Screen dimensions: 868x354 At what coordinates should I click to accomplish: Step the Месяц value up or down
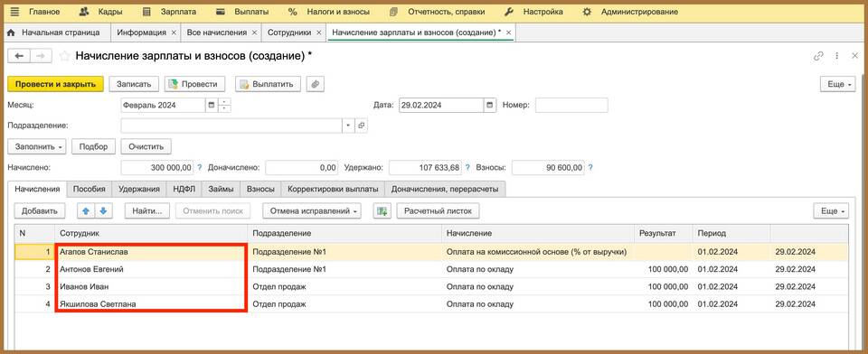[x=224, y=105]
